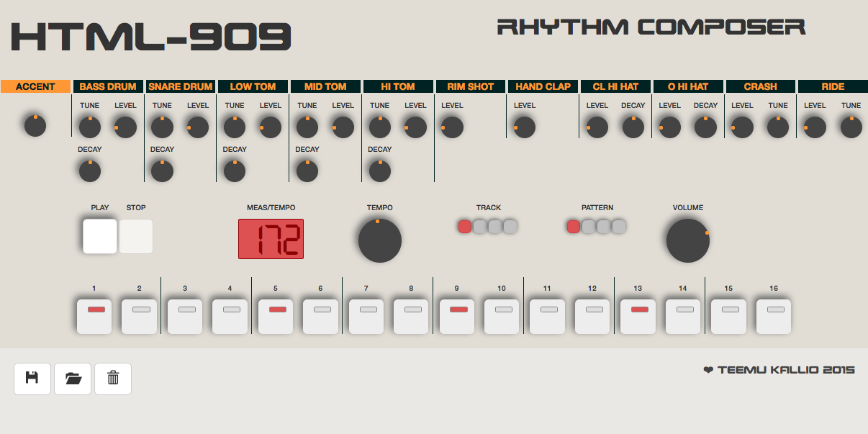
Task: Click the MEAS/TEMPO display showing 172
Action: 271,238
